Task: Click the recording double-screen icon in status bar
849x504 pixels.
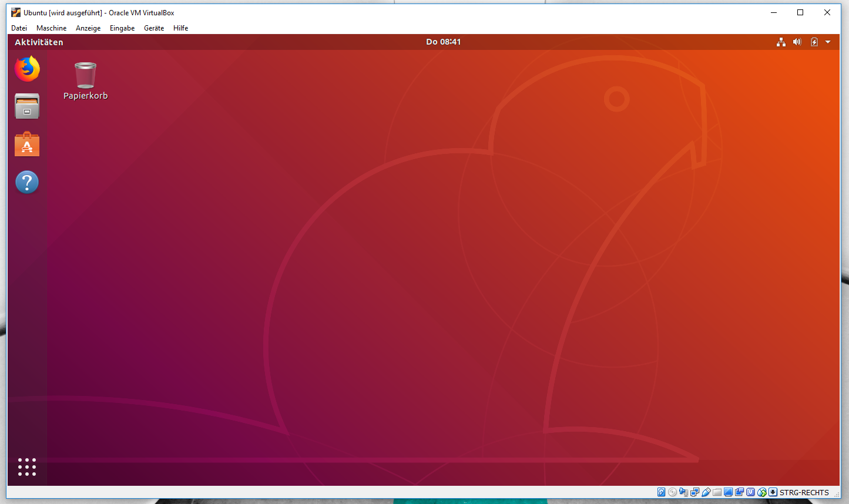Action: point(739,492)
